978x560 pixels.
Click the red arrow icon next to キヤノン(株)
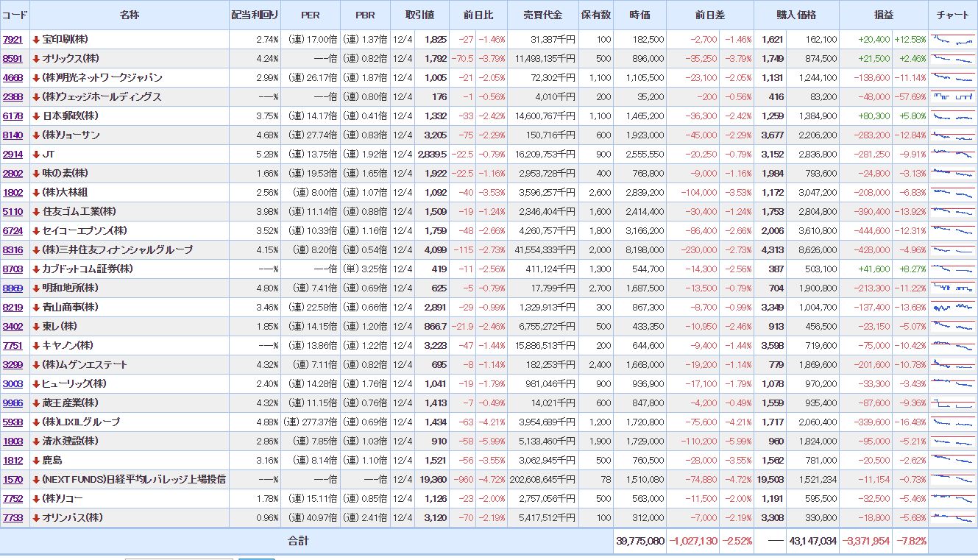tap(36, 346)
